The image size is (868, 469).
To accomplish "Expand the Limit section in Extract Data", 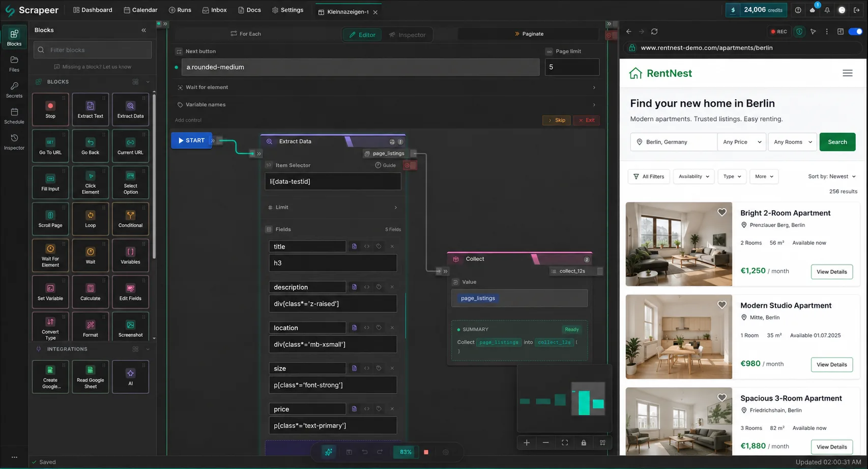I will pos(333,208).
